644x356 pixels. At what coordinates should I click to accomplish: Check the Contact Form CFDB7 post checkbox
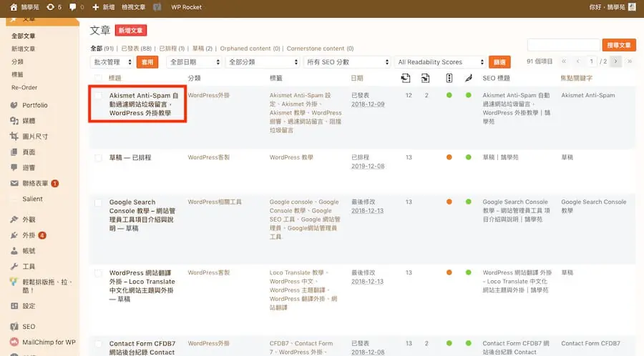(98, 344)
